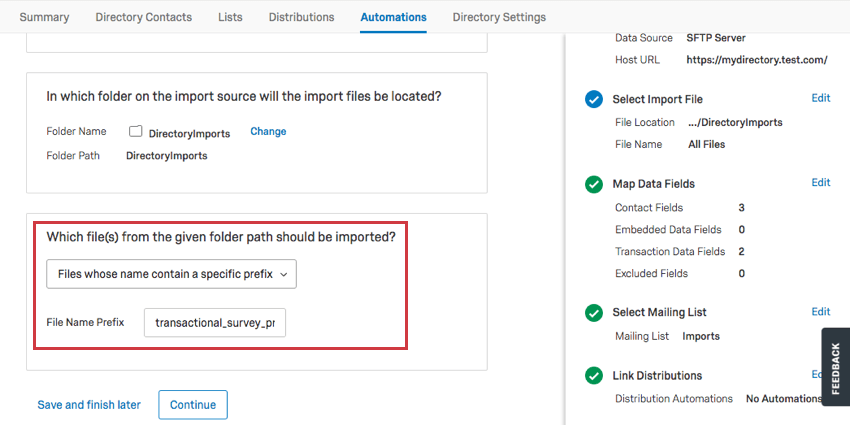Click the green checkmark beside Link Distributions

point(594,376)
